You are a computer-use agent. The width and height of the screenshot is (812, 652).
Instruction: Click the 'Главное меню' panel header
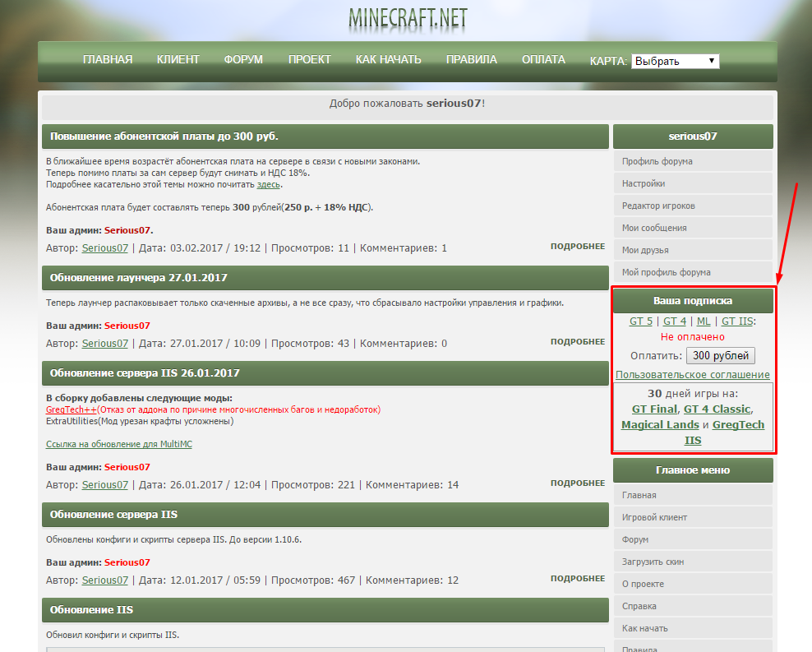693,470
